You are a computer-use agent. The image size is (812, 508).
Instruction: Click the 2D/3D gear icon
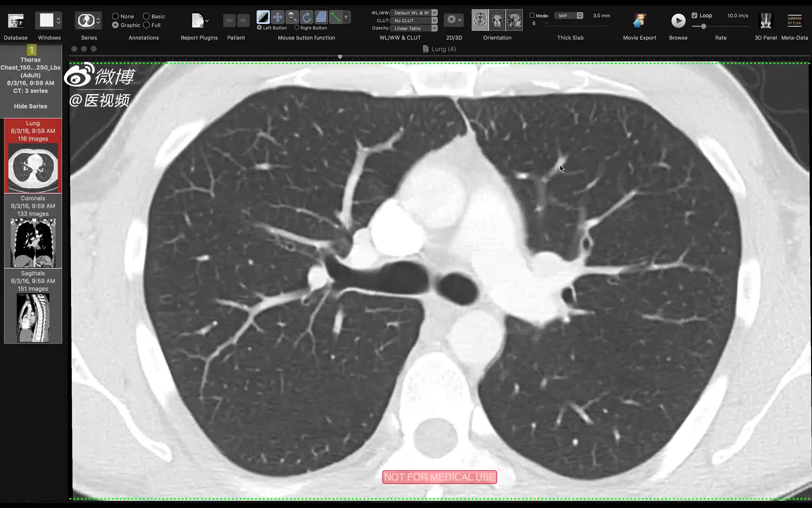tap(451, 20)
